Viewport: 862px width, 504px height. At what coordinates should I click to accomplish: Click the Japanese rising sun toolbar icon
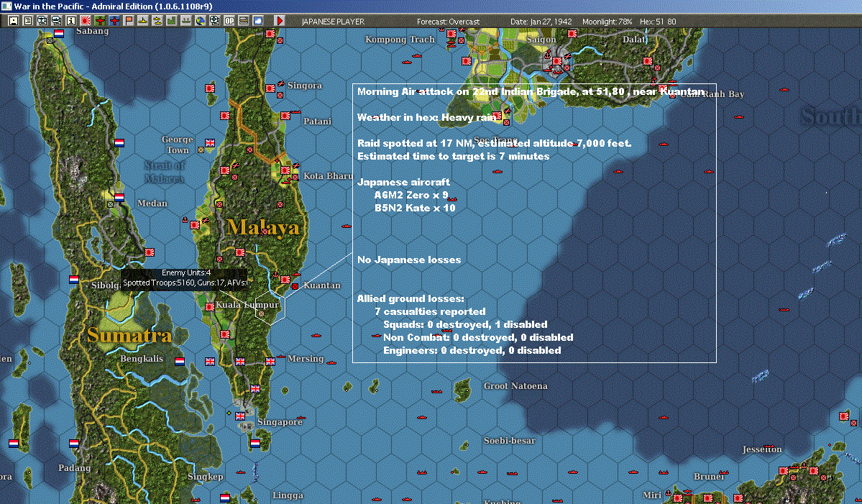[x=86, y=21]
